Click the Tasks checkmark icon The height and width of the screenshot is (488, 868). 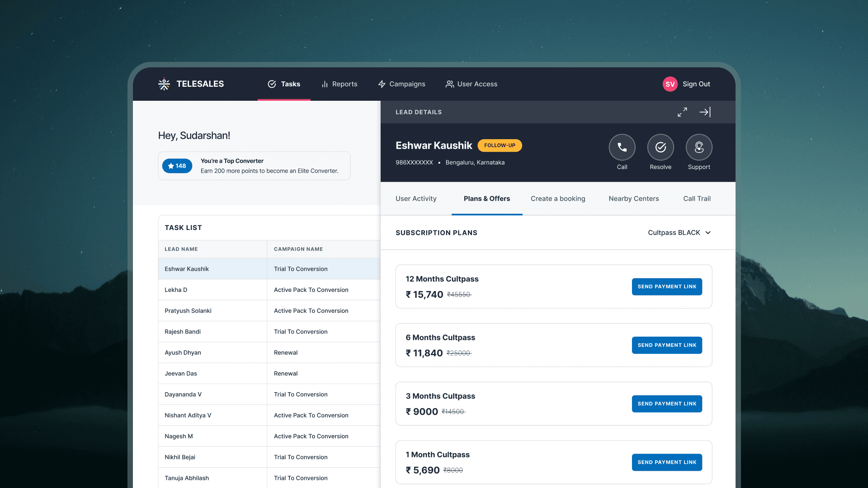click(x=272, y=84)
